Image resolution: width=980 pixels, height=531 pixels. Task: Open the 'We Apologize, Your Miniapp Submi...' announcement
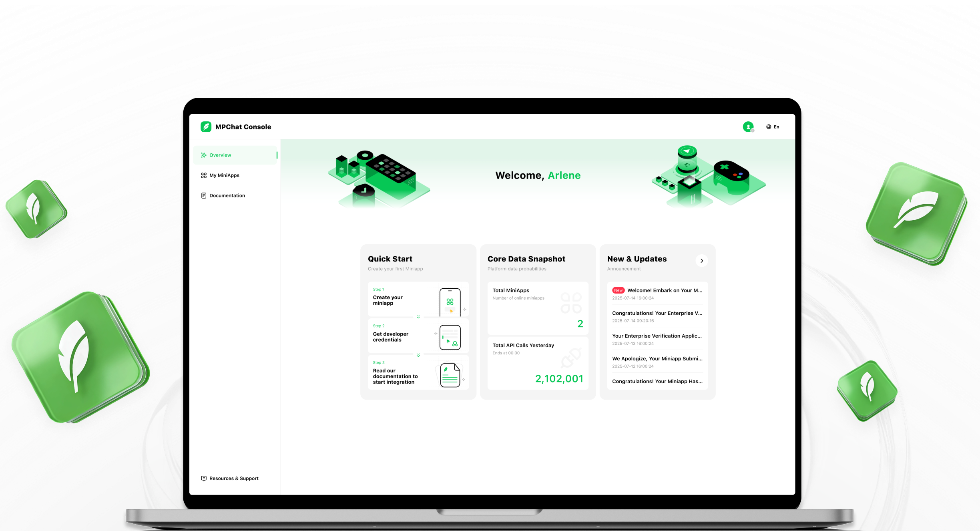click(x=657, y=359)
